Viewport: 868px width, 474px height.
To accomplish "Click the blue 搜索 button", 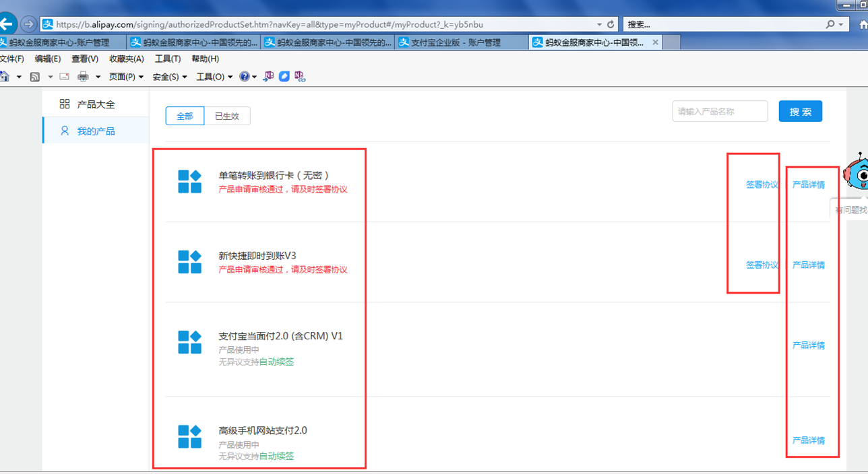I will pos(800,112).
